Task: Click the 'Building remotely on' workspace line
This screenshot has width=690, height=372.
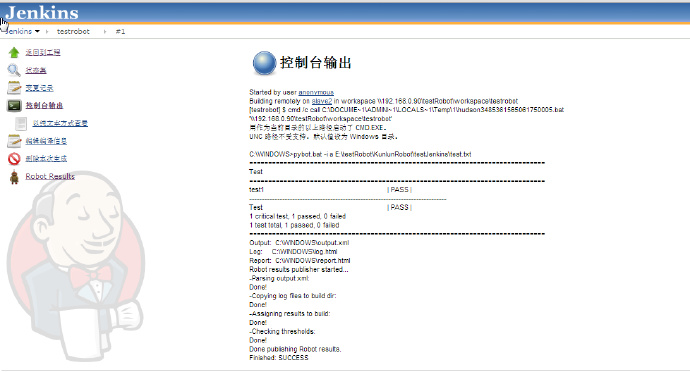Action: click(383, 101)
